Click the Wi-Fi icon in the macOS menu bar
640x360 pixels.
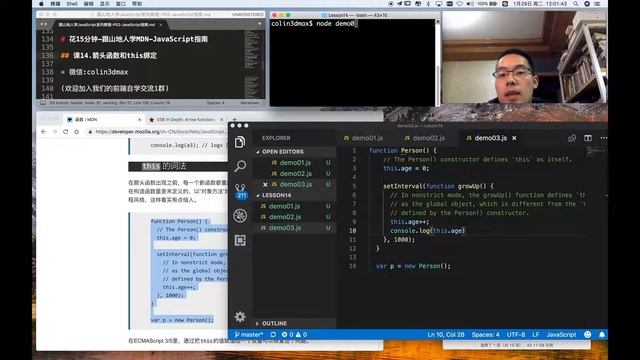click(x=460, y=4)
